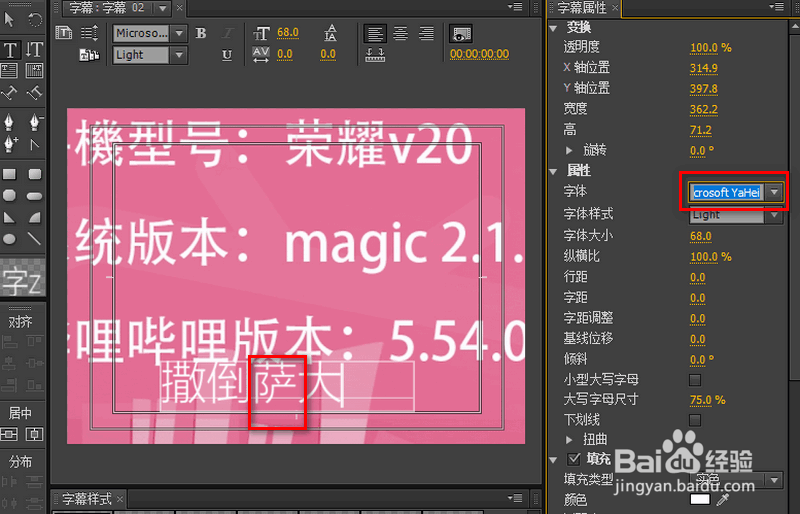Open title selector dropdown beside 字幕 02
The width and height of the screenshot is (800, 514).
[163, 8]
